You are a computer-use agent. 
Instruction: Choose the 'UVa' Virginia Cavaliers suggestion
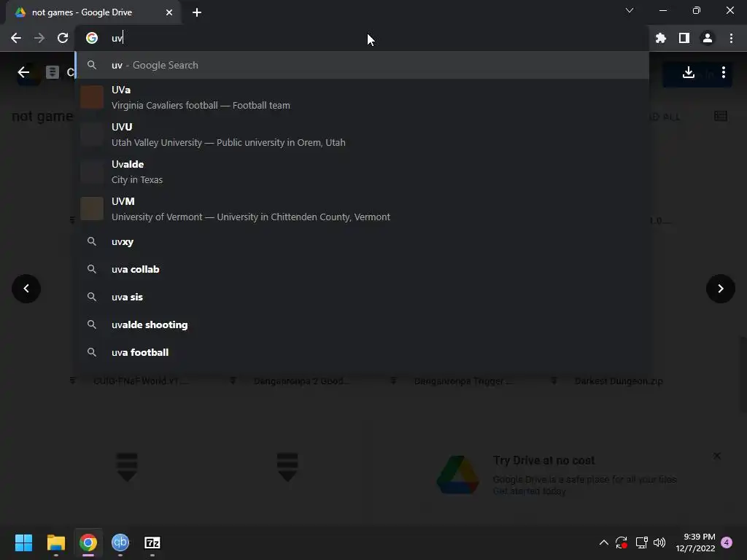coord(362,98)
